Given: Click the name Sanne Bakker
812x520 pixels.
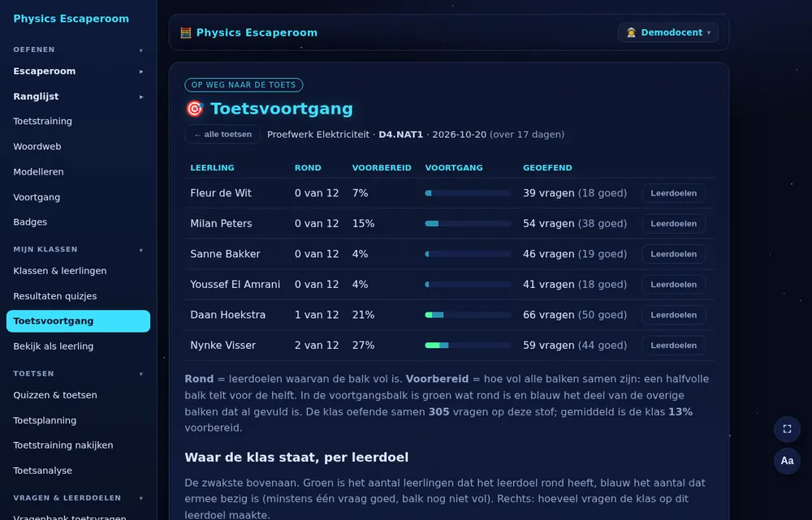Looking at the screenshot, I should 225,254.
